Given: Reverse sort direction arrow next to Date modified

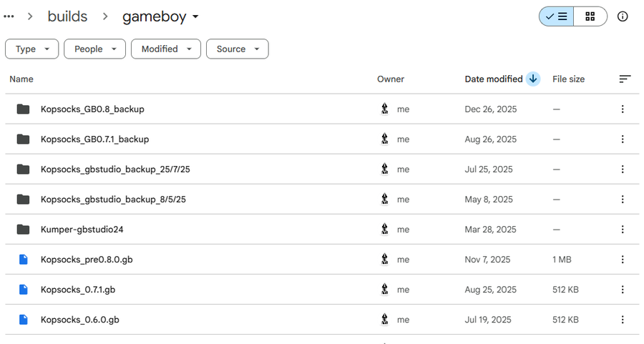Looking at the screenshot, I should (x=533, y=79).
